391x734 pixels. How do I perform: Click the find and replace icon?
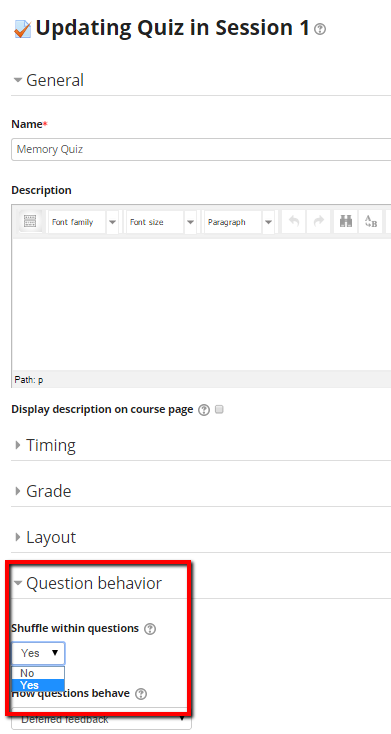pyautogui.click(x=370, y=221)
